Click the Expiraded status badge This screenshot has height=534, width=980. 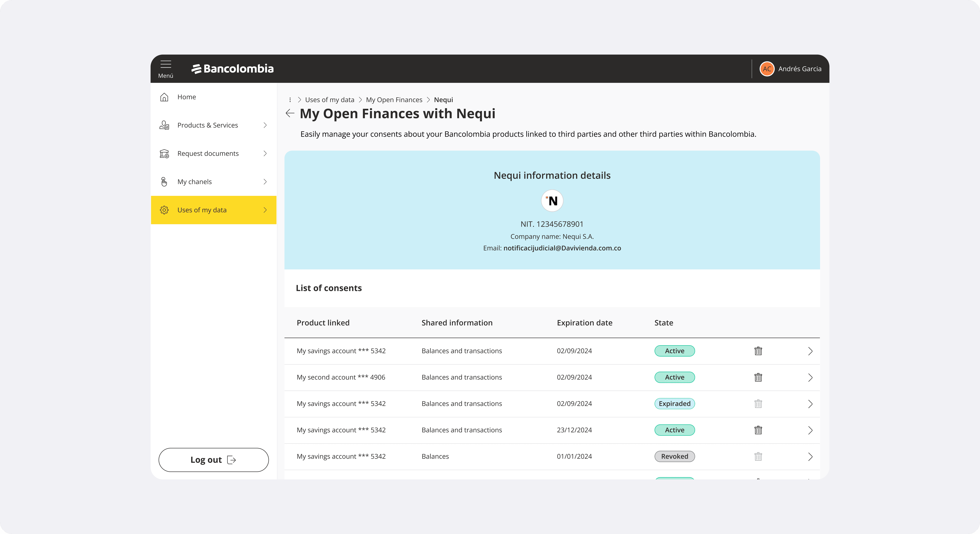coord(674,404)
